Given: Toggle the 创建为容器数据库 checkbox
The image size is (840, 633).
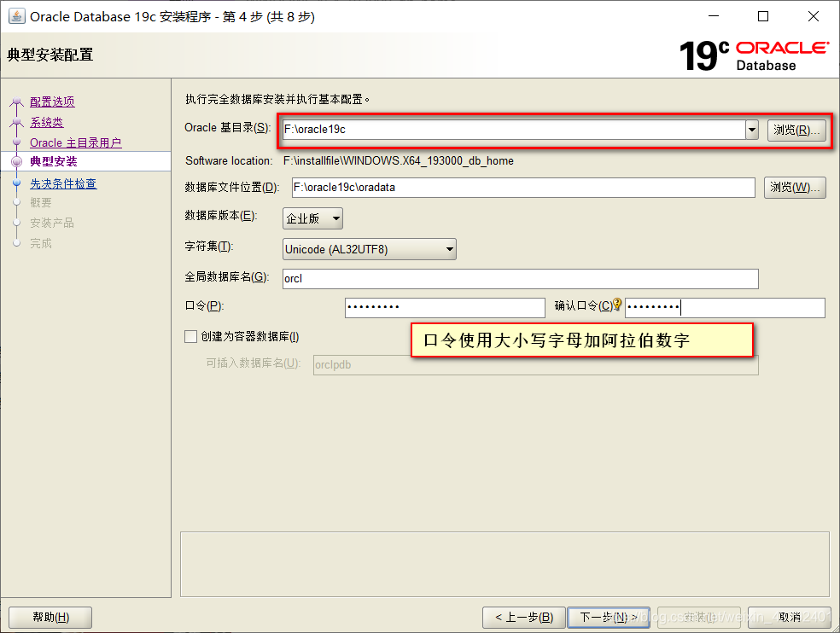Looking at the screenshot, I should 190,336.
